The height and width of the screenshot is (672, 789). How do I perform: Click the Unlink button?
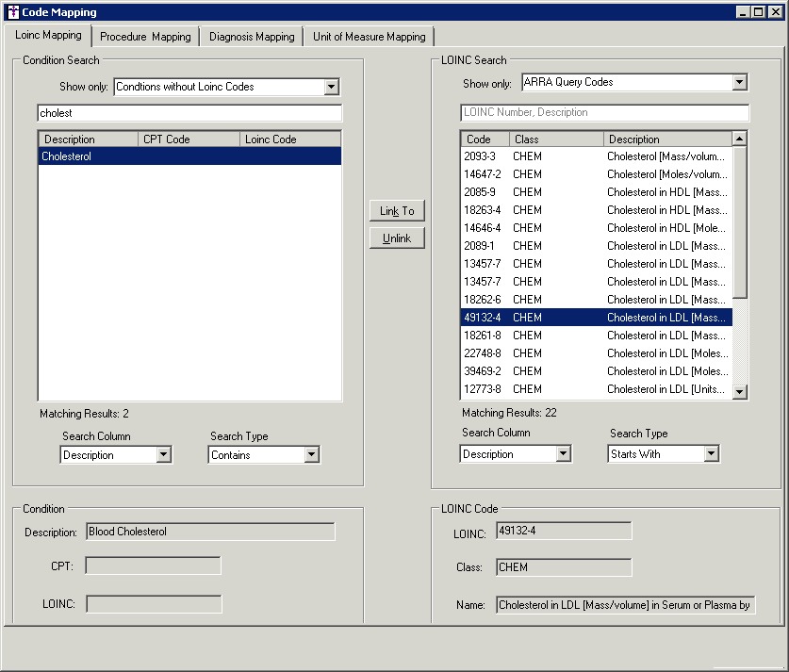[397, 238]
